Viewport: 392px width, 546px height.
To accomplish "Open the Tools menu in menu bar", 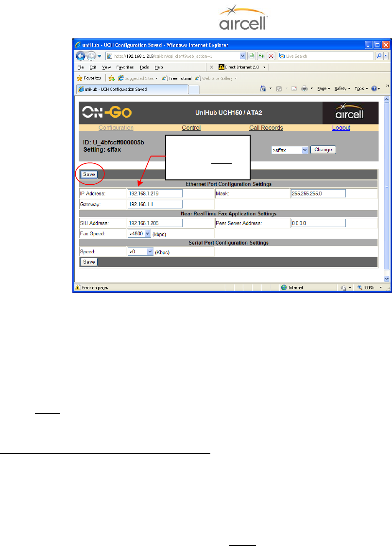I will tap(144, 67).
